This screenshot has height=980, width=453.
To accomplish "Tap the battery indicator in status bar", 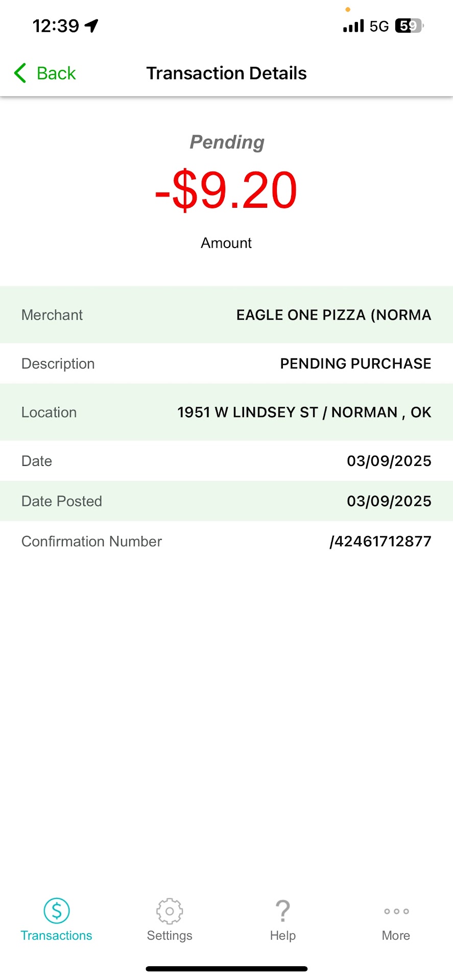I will pos(409,26).
